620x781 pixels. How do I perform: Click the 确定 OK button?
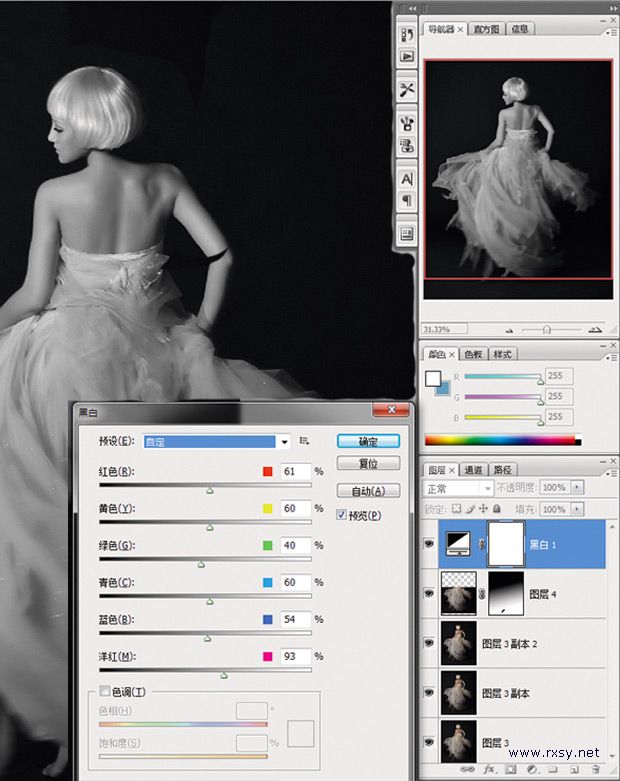click(368, 441)
